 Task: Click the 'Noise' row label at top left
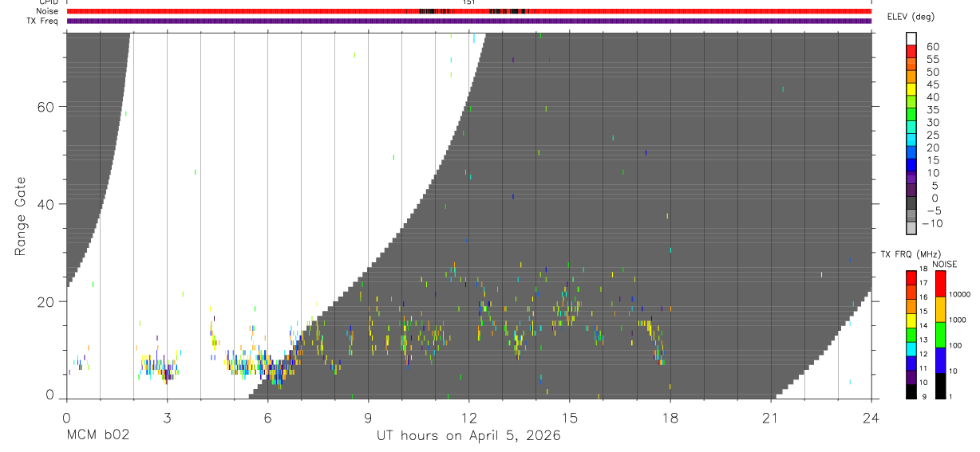47,11
